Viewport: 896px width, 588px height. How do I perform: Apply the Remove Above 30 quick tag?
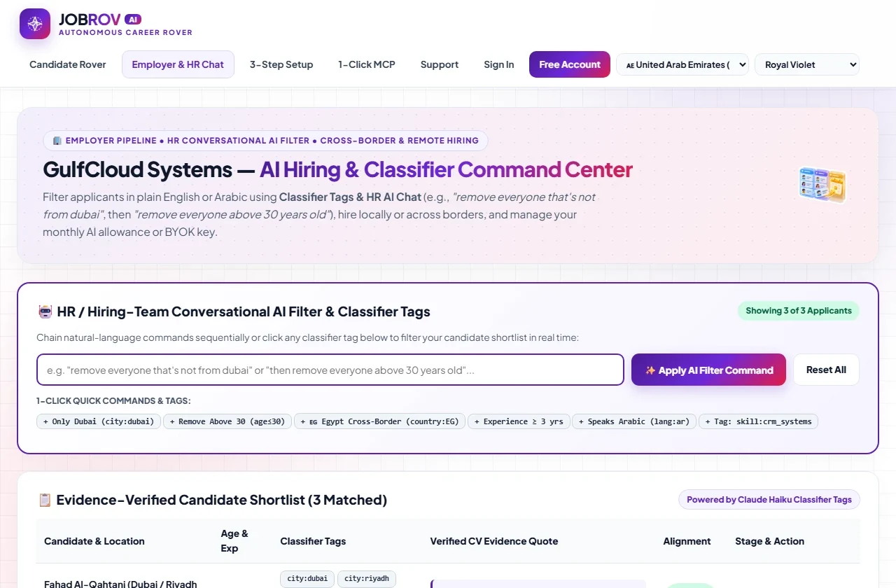point(227,421)
